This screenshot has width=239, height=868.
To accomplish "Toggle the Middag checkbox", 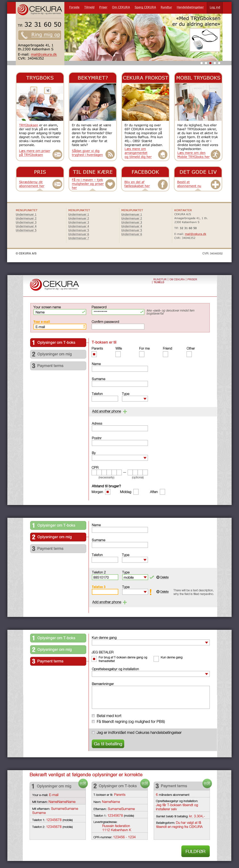I will (x=136, y=492).
